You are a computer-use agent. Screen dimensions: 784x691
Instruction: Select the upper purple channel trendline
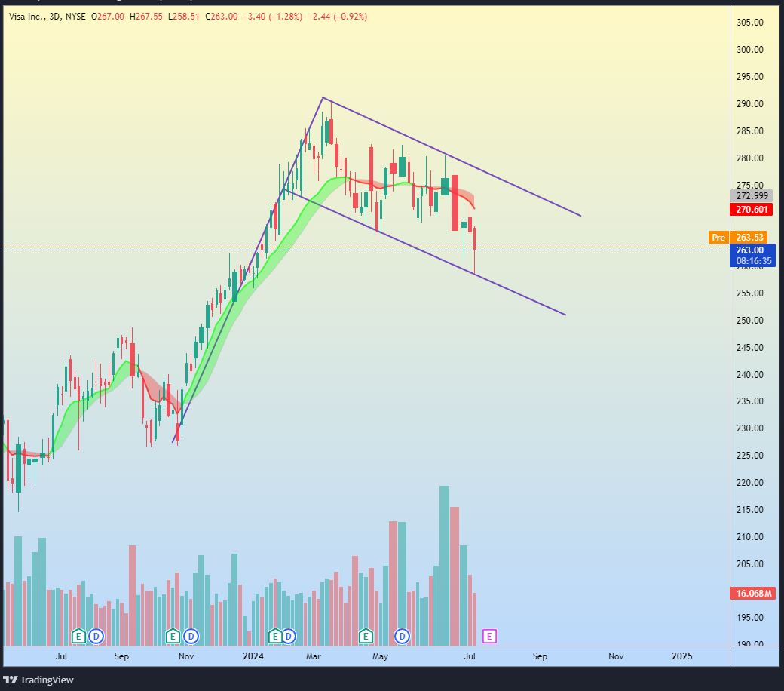pyautogui.click(x=450, y=156)
